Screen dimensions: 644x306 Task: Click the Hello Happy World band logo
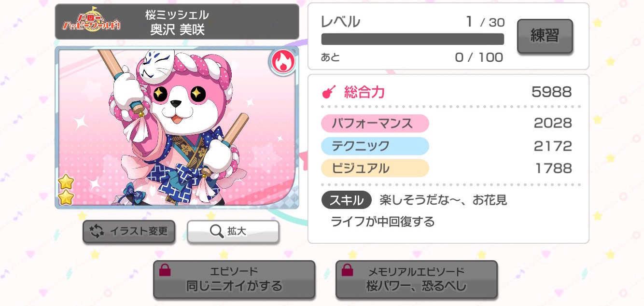pyautogui.click(x=92, y=22)
